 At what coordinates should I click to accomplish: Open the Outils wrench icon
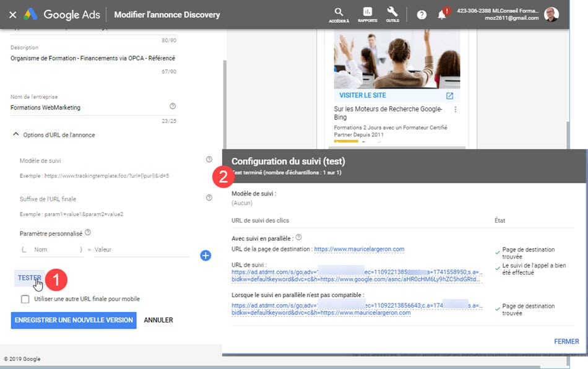pos(392,12)
